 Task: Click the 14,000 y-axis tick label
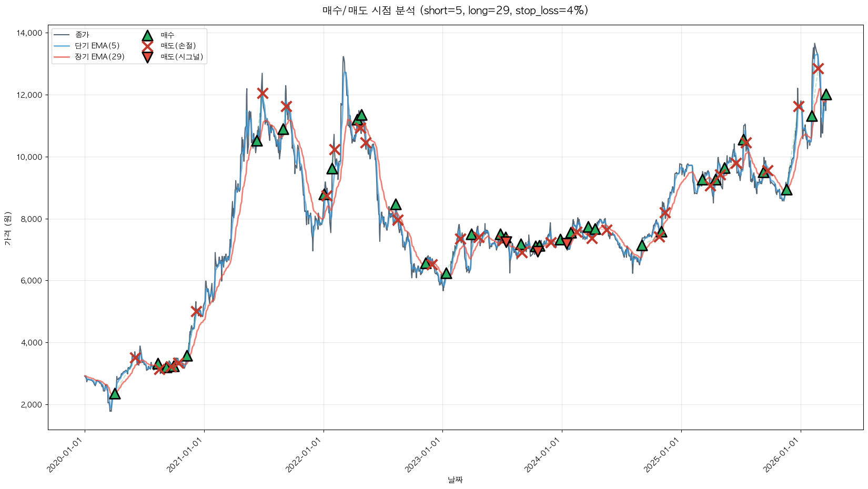pyautogui.click(x=29, y=33)
